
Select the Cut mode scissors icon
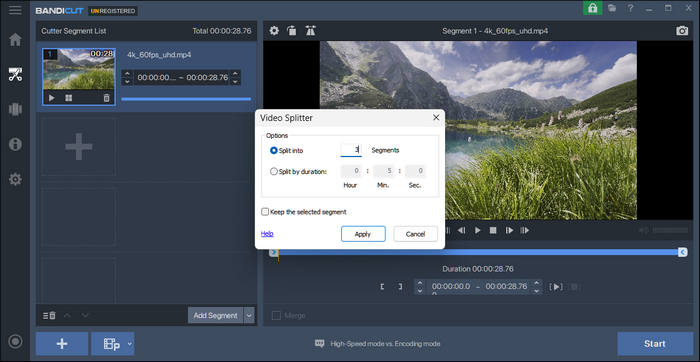(x=15, y=74)
